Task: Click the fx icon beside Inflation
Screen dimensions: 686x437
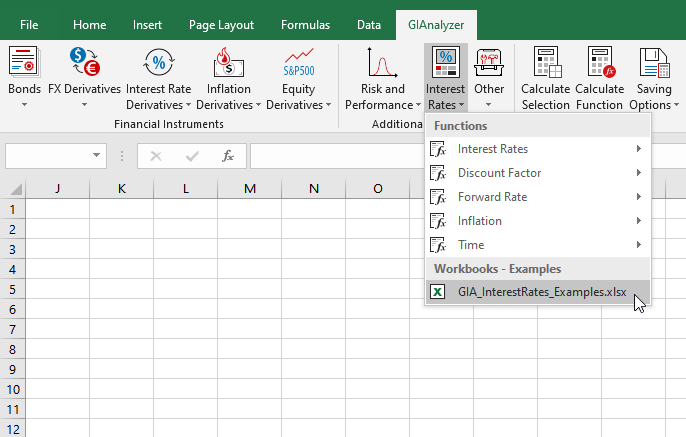Action: point(438,221)
